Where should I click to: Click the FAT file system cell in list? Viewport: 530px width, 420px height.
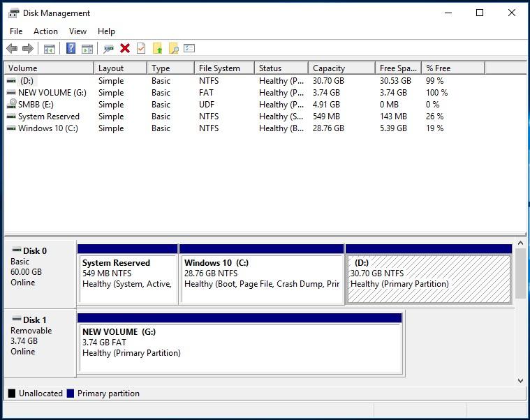click(x=206, y=93)
